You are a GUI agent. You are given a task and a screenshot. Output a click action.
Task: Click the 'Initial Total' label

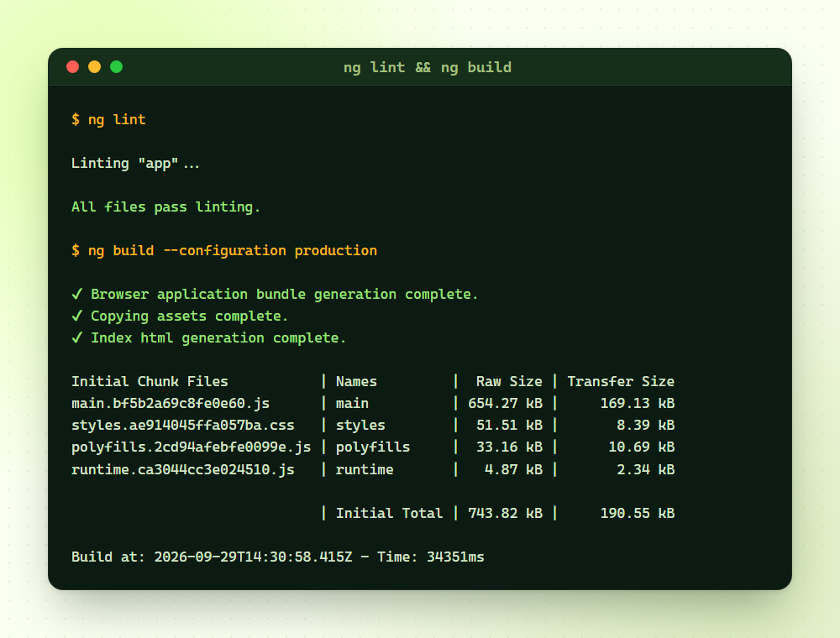tap(390, 513)
